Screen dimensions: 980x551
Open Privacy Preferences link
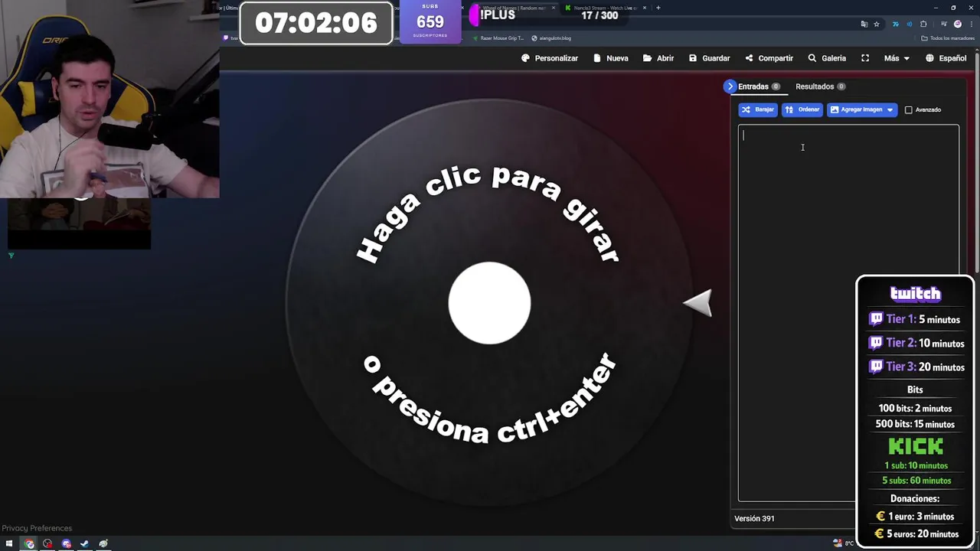click(37, 528)
